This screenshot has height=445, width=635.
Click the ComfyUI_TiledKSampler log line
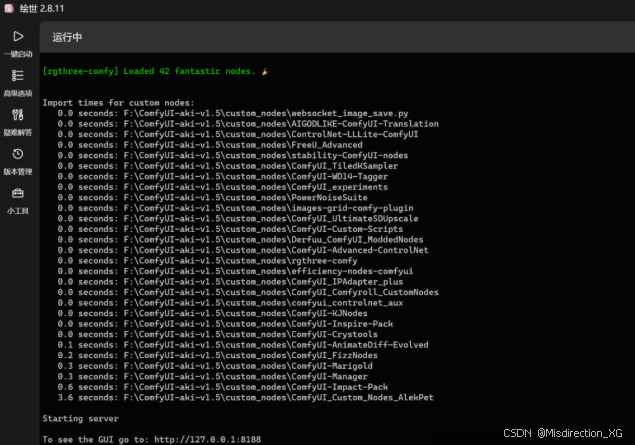(x=228, y=166)
